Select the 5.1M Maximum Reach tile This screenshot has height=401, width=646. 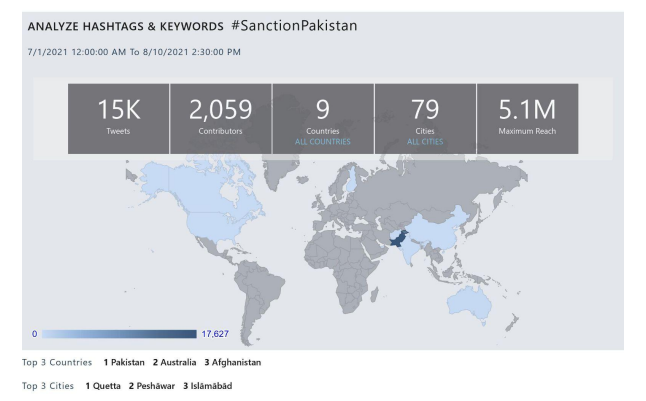click(527, 119)
